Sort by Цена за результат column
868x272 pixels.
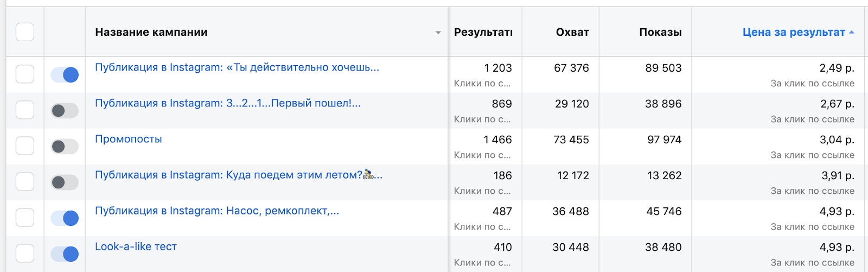click(x=794, y=32)
